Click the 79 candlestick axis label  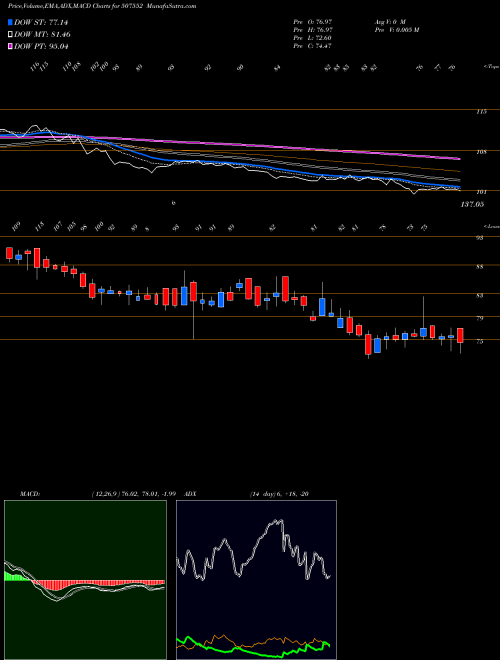(482, 318)
